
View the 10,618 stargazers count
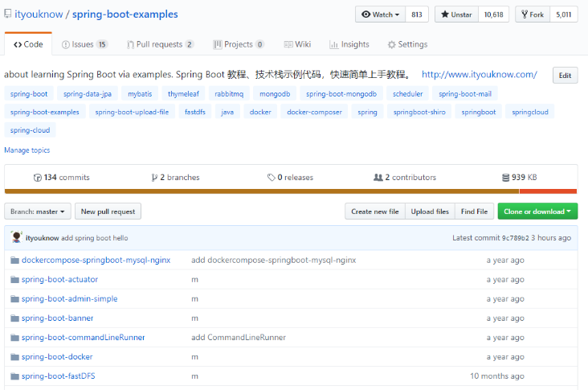click(493, 14)
